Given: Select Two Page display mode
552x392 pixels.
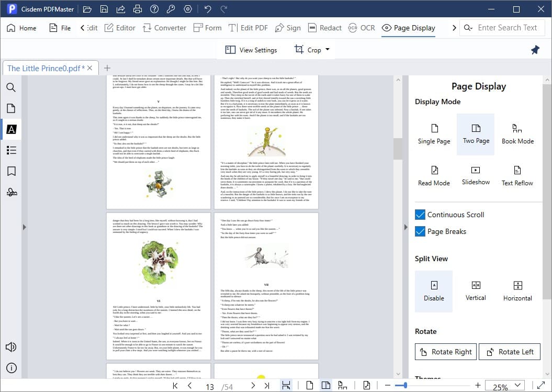Looking at the screenshot, I should point(476,134).
